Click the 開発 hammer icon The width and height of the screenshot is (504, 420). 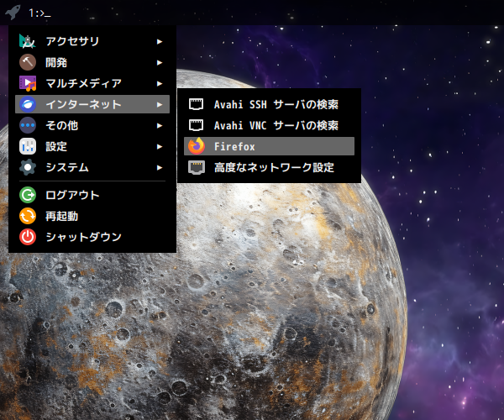point(28,62)
